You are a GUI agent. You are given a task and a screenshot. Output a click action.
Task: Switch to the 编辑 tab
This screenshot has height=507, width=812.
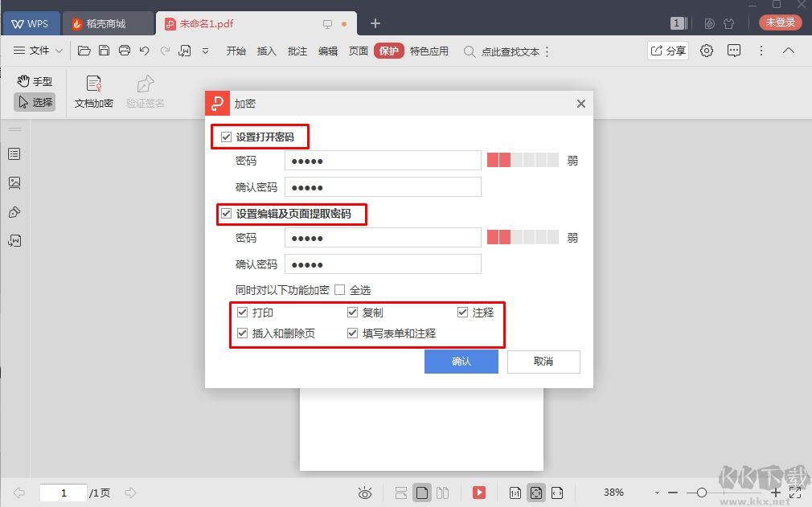(327, 51)
